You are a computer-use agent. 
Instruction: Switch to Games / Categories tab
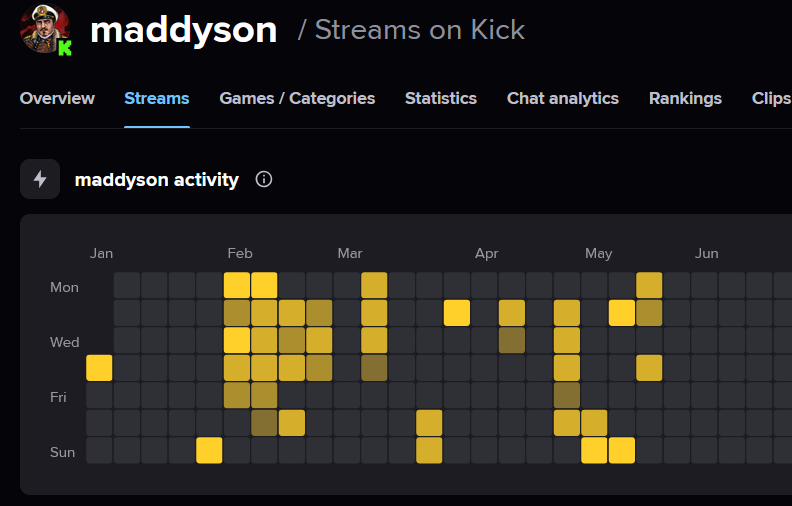297,98
